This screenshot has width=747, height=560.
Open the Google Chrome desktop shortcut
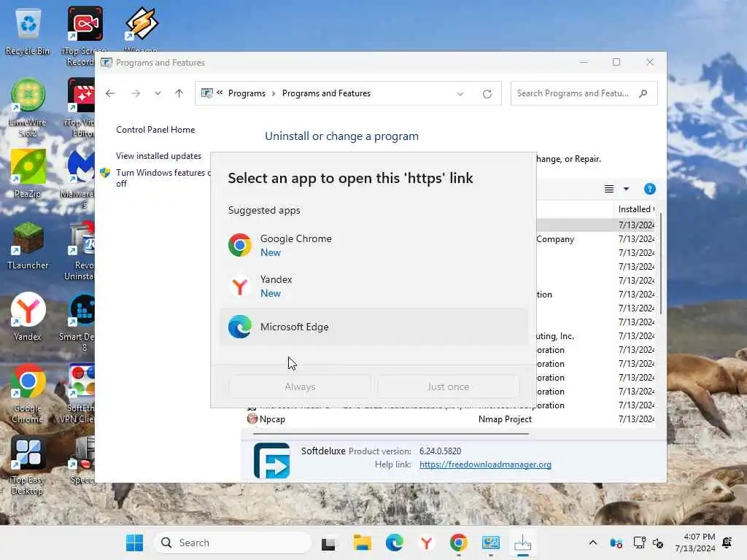(28, 394)
